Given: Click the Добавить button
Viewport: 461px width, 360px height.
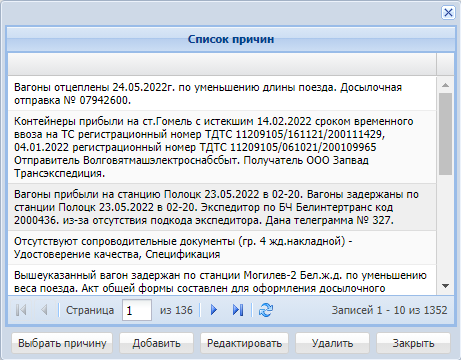Looking at the screenshot, I should 156,343.
